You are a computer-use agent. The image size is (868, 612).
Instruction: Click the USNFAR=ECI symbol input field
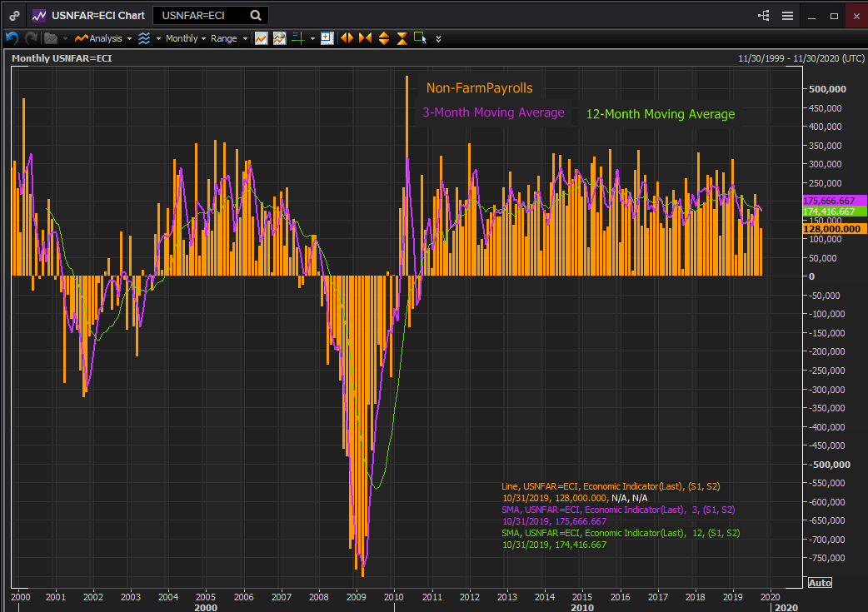198,15
